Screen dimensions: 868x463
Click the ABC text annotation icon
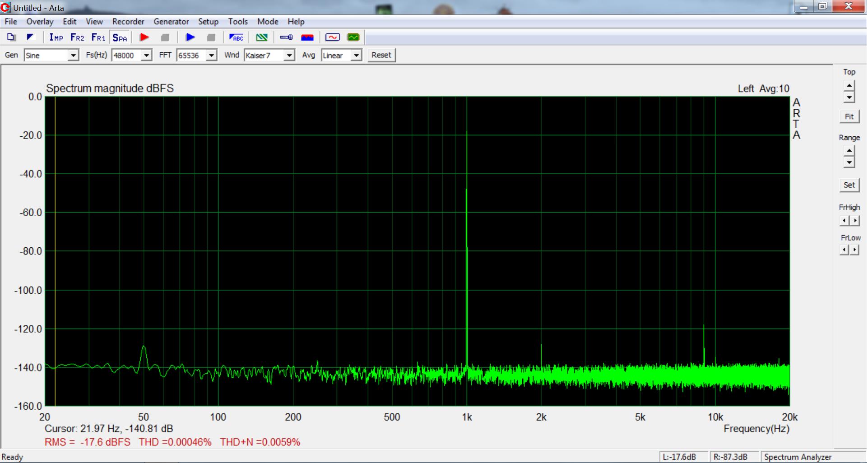click(236, 37)
